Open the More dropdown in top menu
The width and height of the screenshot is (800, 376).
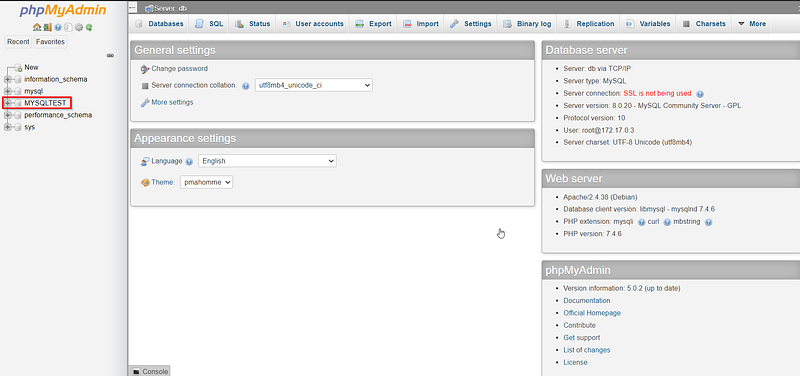pos(752,23)
